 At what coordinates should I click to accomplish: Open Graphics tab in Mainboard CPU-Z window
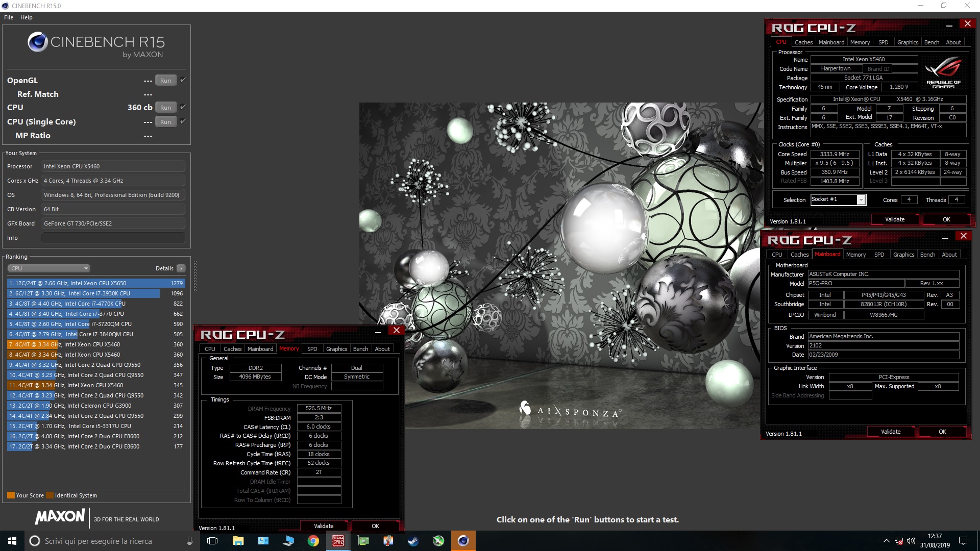903,255
